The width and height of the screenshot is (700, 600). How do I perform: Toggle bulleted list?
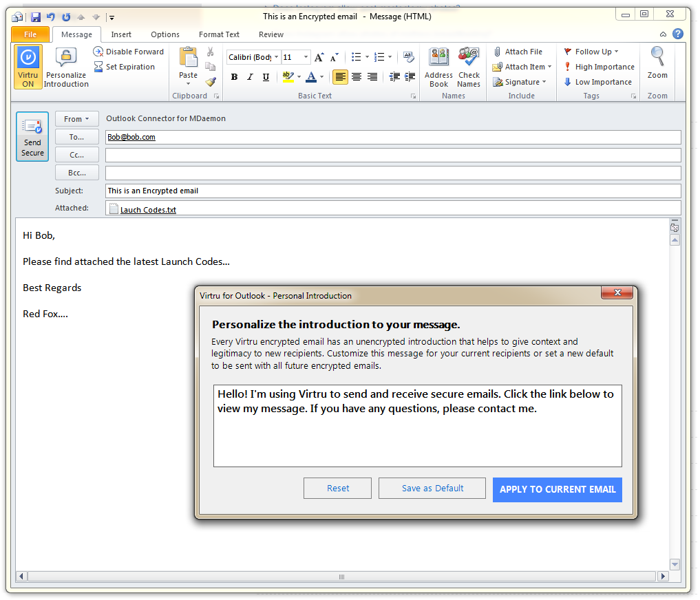[357, 56]
